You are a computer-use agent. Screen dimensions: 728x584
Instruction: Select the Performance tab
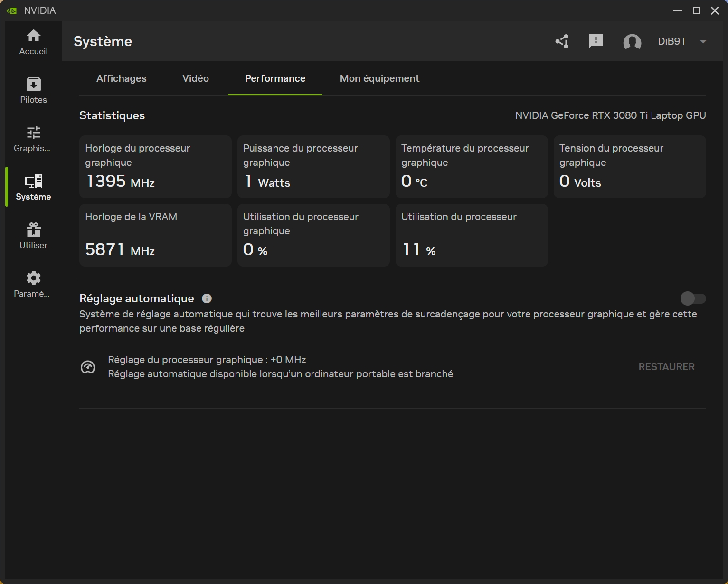point(275,78)
